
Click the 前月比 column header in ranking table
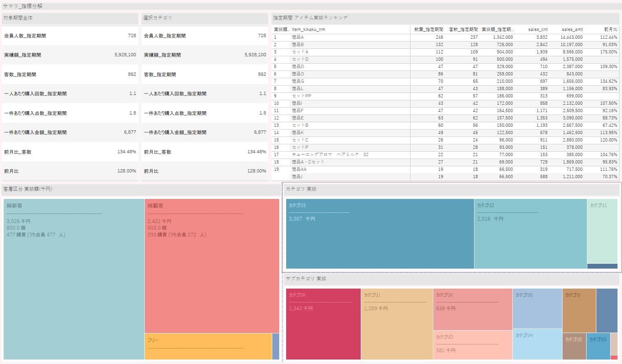click(x=611, y=29)
